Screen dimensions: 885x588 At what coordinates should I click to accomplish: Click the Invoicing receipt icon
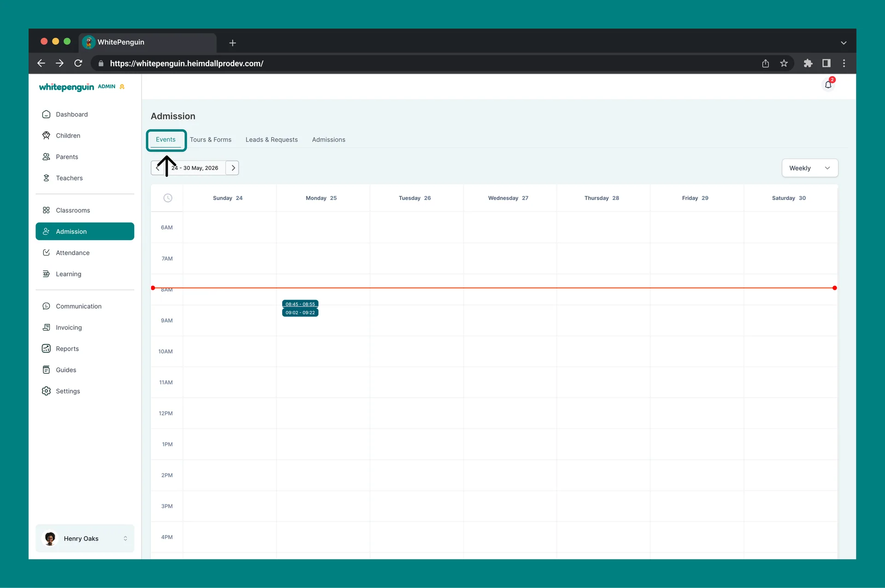pos(46,327)
